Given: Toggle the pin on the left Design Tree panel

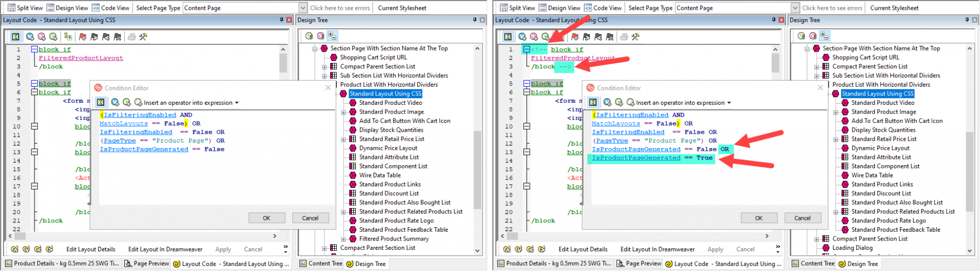Looking at the screenshot, I should (x=475, y=20).
